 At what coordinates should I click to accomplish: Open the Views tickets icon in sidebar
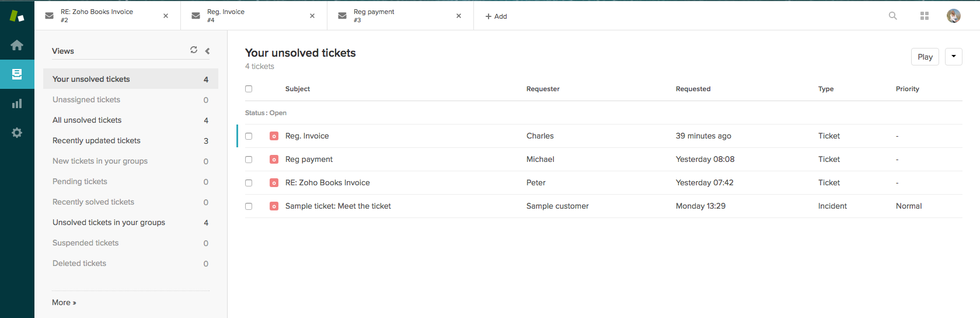(17, 74)
